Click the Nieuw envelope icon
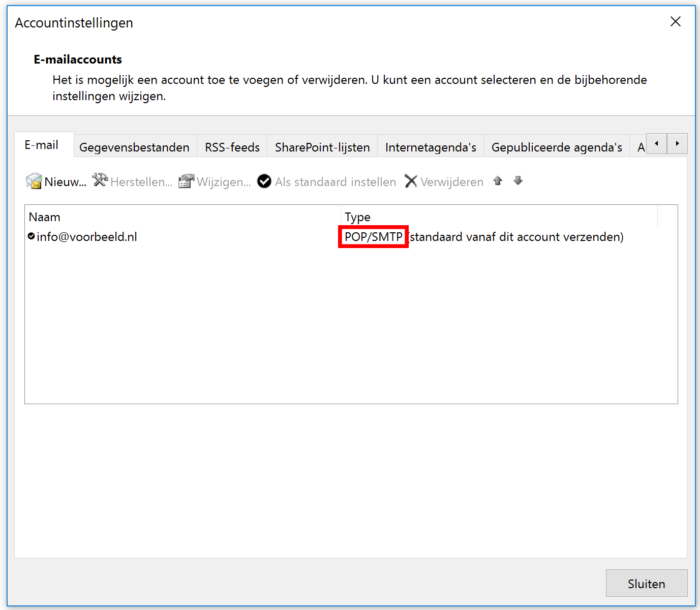 tap(34, 181)
